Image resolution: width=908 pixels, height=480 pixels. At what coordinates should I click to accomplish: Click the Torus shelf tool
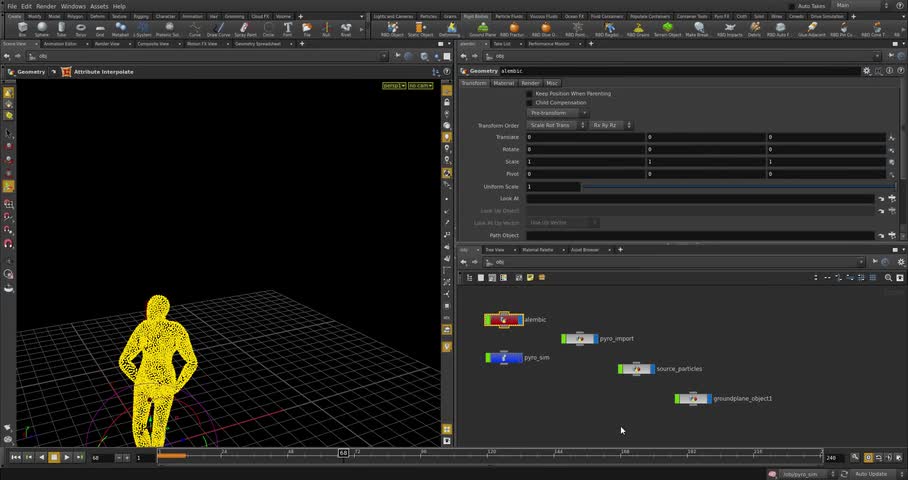pos(80,29)
